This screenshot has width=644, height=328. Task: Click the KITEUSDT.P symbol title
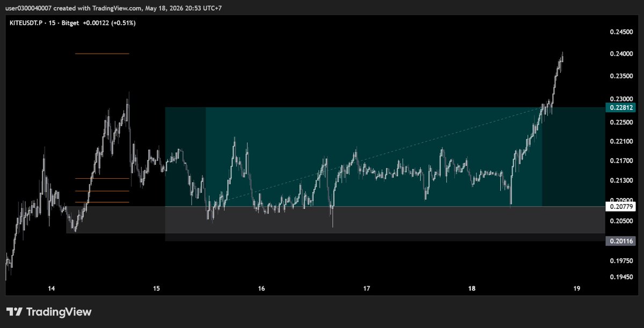pos(26,23)
